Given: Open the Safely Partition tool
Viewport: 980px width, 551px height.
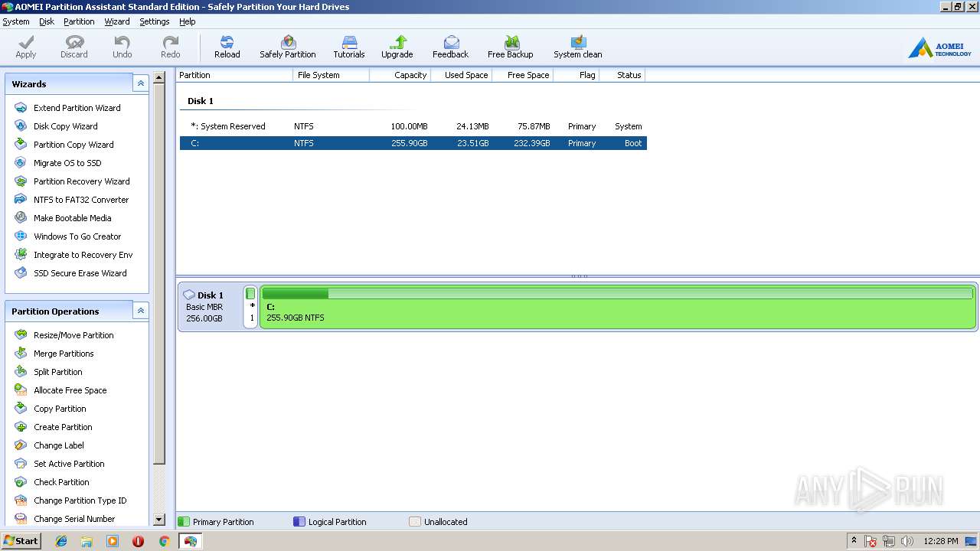Looking at the screenshot, I should [288, 47].
